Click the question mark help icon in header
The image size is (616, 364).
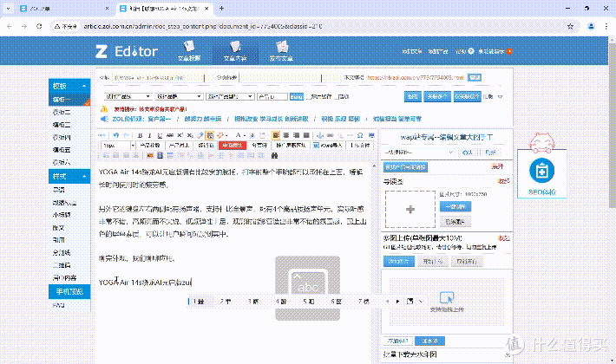pyautogui.click(x=470, y=51)
